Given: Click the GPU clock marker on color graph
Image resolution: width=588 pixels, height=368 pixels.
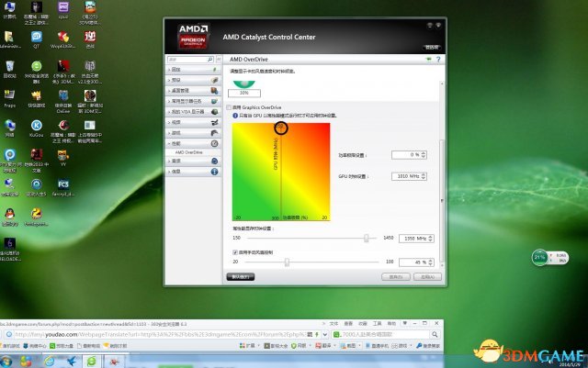Looking at the screenshot, I should (281, 128).
